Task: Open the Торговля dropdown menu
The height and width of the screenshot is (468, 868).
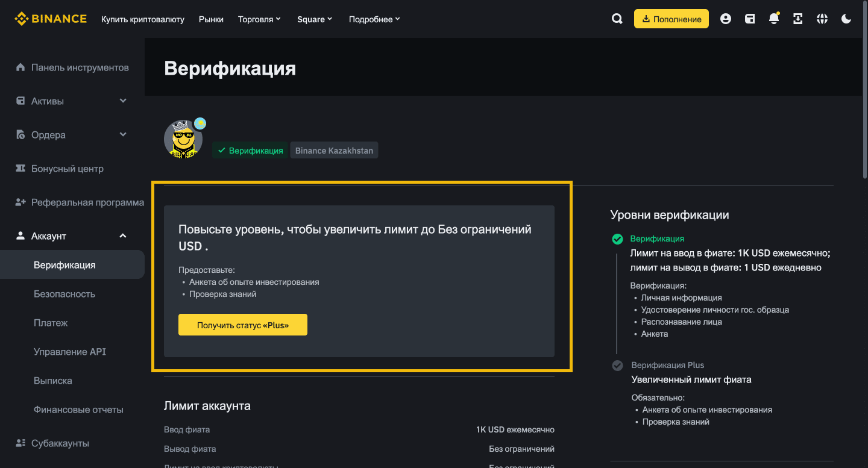Action: coord(259,19)
